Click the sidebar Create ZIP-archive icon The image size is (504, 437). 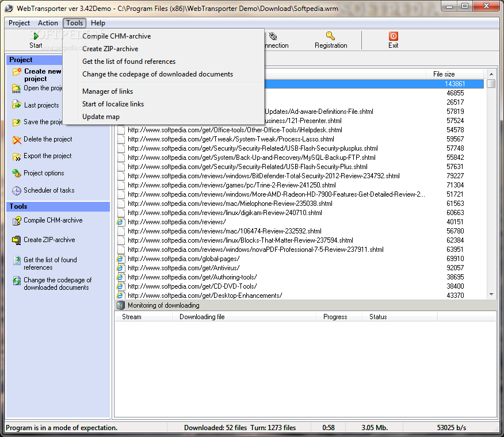[x=16, y=240]
